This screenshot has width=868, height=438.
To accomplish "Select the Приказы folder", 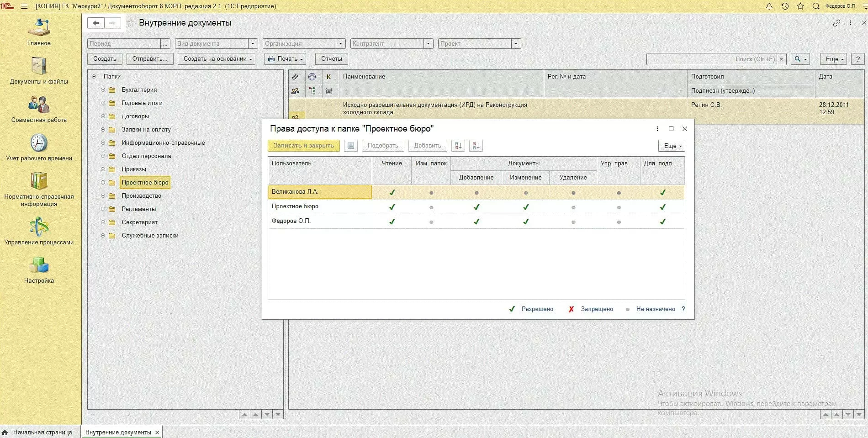I will (134, 169).
